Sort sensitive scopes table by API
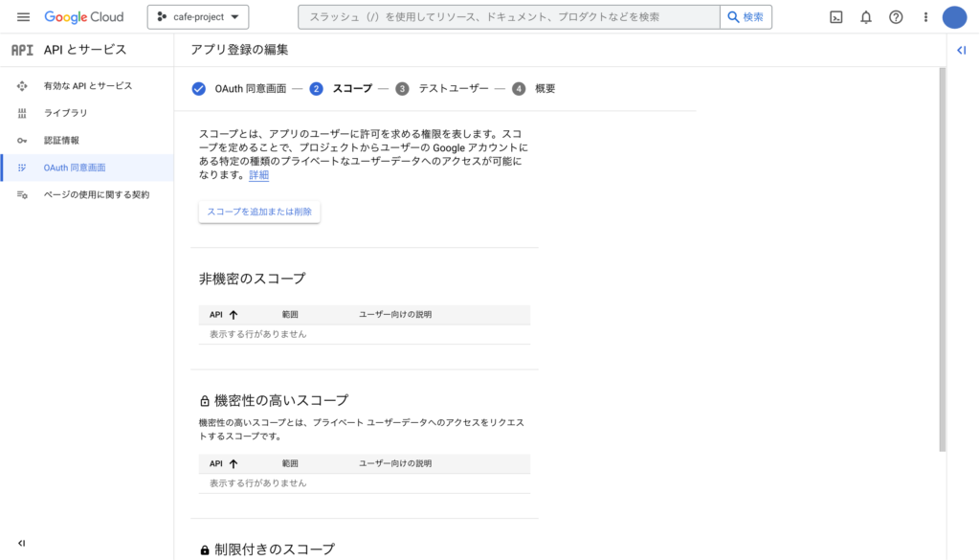This screenshot has width=980, height=560. [x=234, y=463]
